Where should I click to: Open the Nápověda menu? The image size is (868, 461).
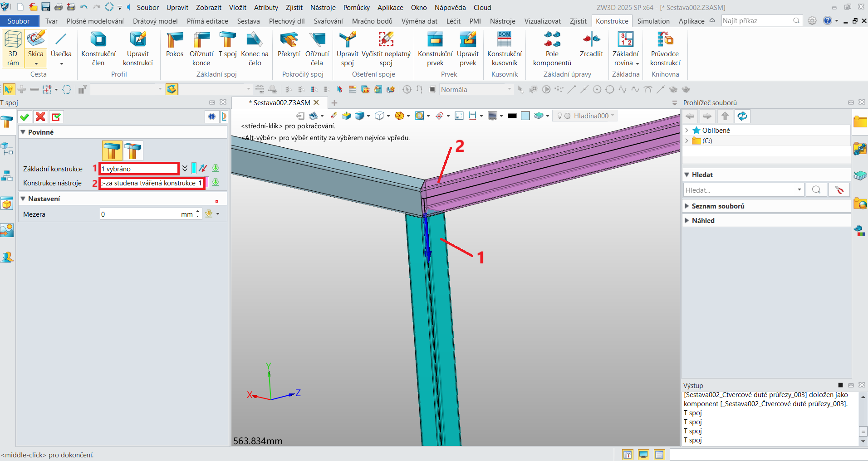pyautogui.click(x=450, y=7)
